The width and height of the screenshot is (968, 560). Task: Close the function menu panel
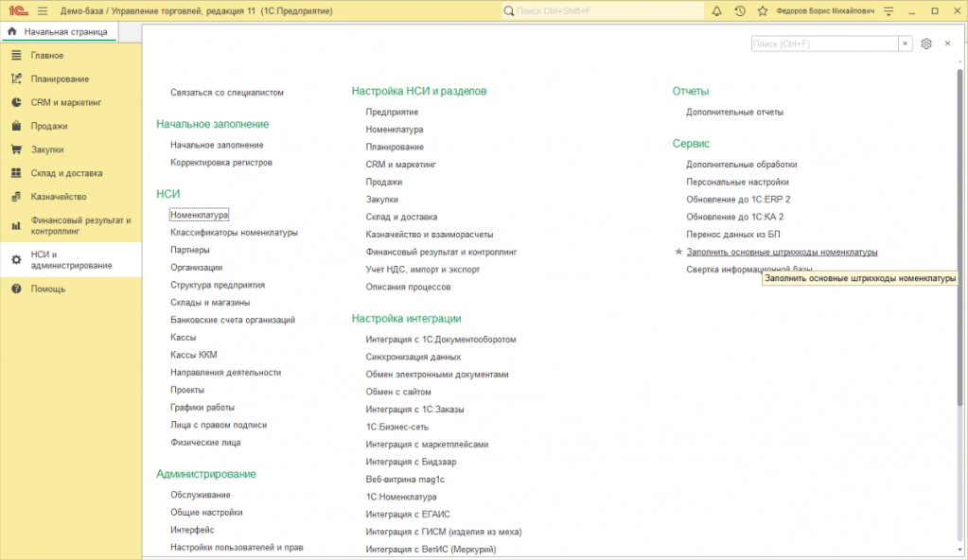947,44
